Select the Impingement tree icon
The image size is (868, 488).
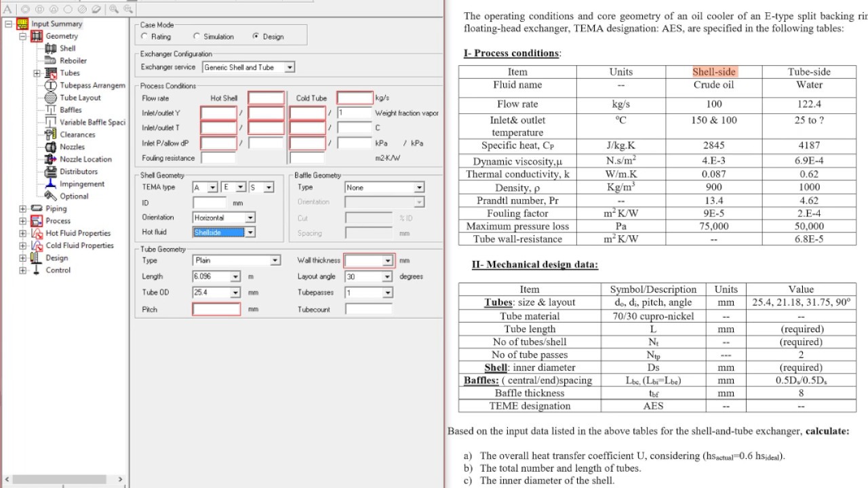[x=50, y=184]
